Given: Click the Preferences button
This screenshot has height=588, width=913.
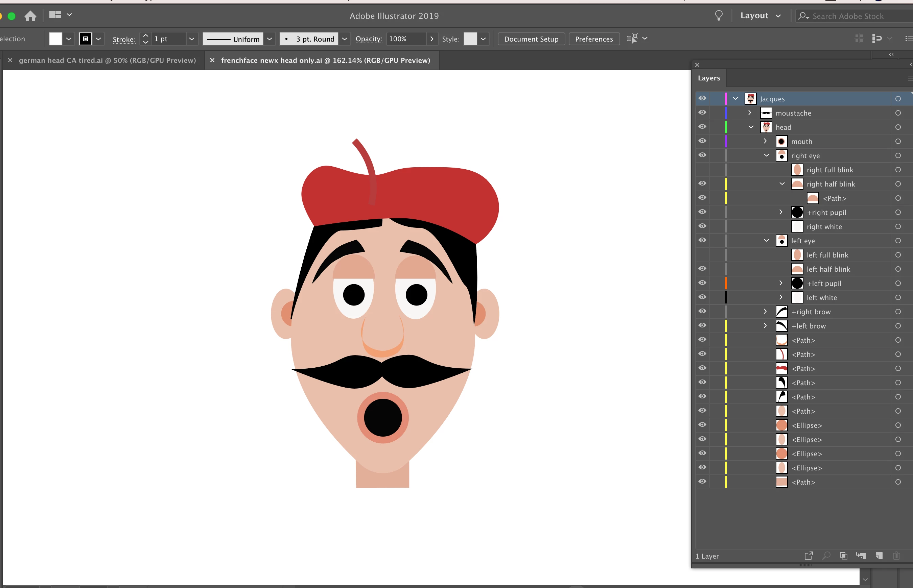Looking at the screenshot, I should [594, 39].
